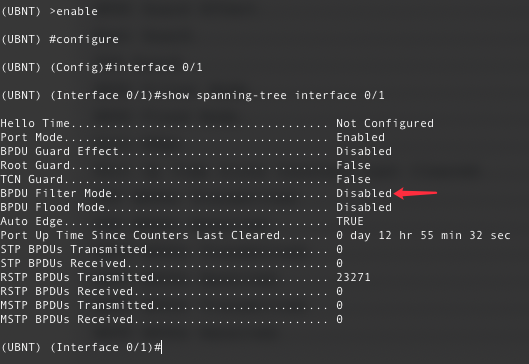Click the Auto Edge TRUE value
529x364 pixels.
pyautogui.click(x=350, y=221)
